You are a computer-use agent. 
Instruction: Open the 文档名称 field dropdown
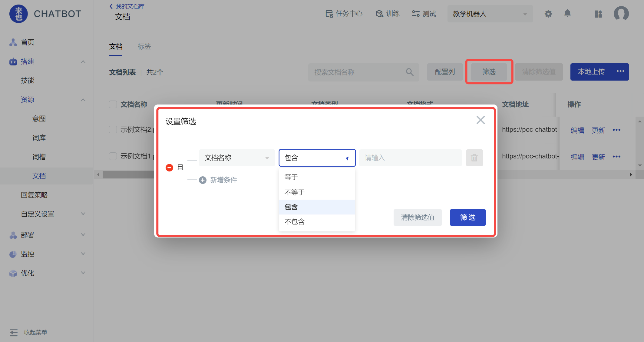[x=237, y=158]
